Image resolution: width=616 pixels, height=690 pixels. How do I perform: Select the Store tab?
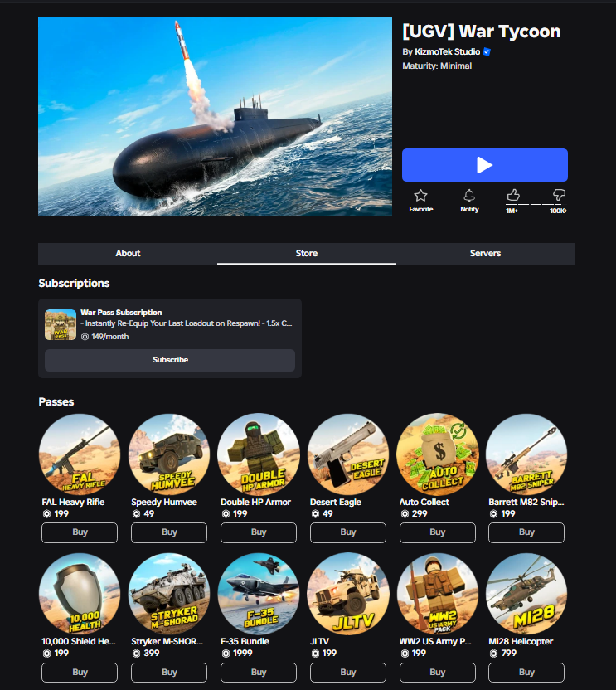(x=307, y=254)
